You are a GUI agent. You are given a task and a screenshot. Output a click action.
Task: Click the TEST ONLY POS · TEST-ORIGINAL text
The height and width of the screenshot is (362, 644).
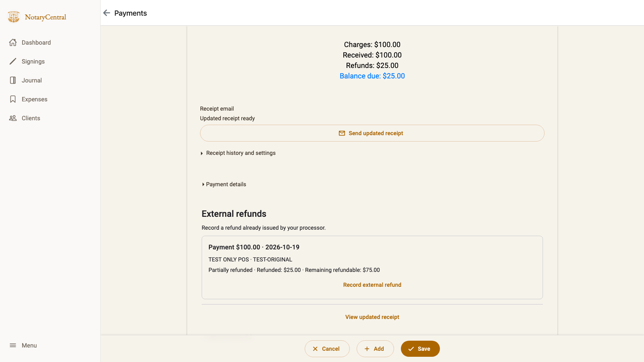coord(250,259)
